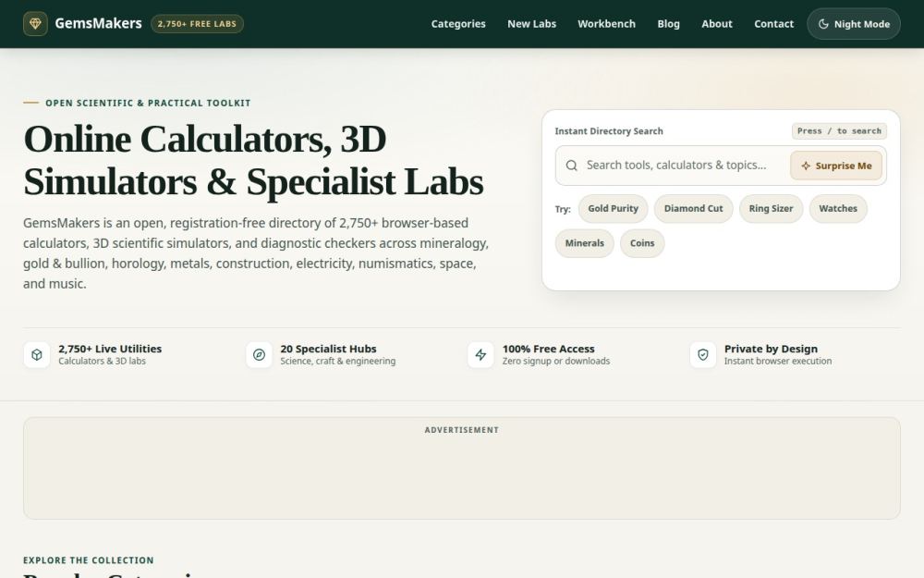This screenshot has width=924, height=578.
Task: Click the 20 Specialist Hubs text
Action: (328, 349)
